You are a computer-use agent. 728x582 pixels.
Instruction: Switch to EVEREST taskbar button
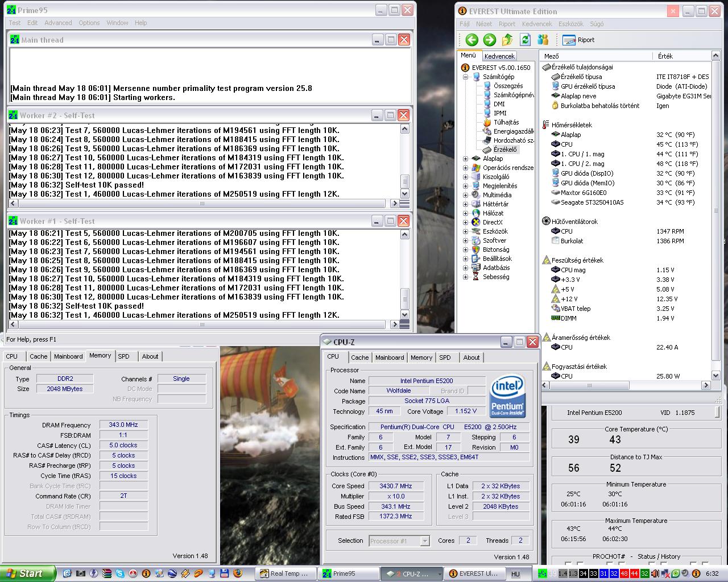coord(474,573)
